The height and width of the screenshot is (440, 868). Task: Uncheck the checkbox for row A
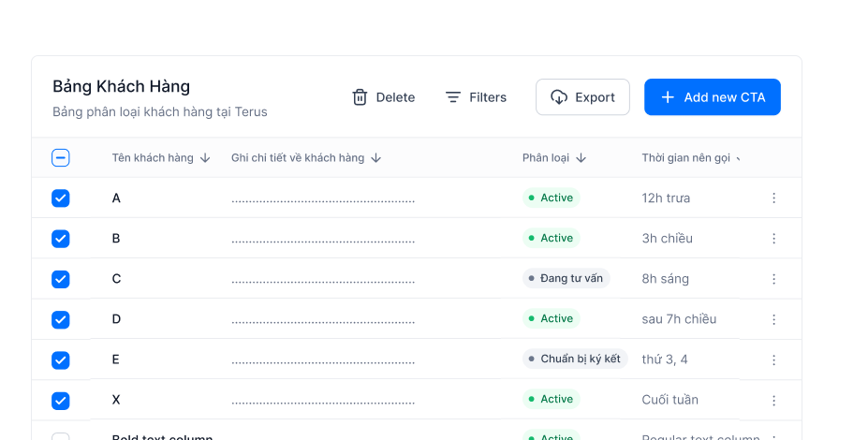61,198
